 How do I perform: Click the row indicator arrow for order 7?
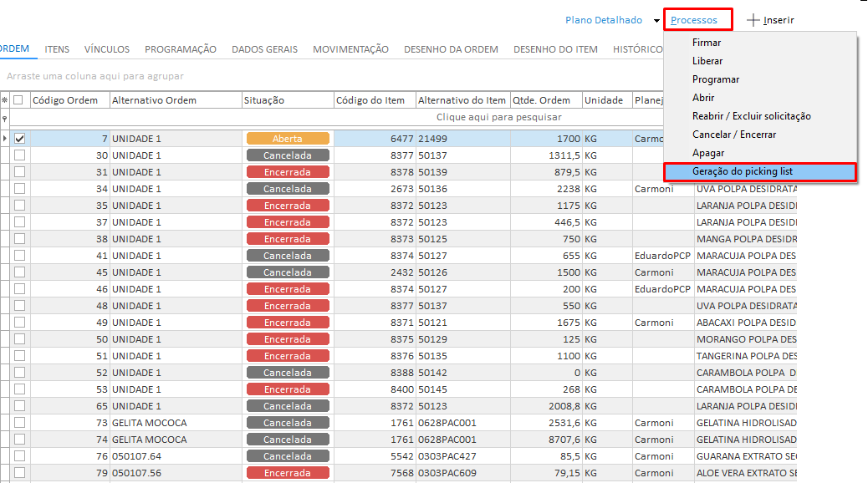[5, 139]
